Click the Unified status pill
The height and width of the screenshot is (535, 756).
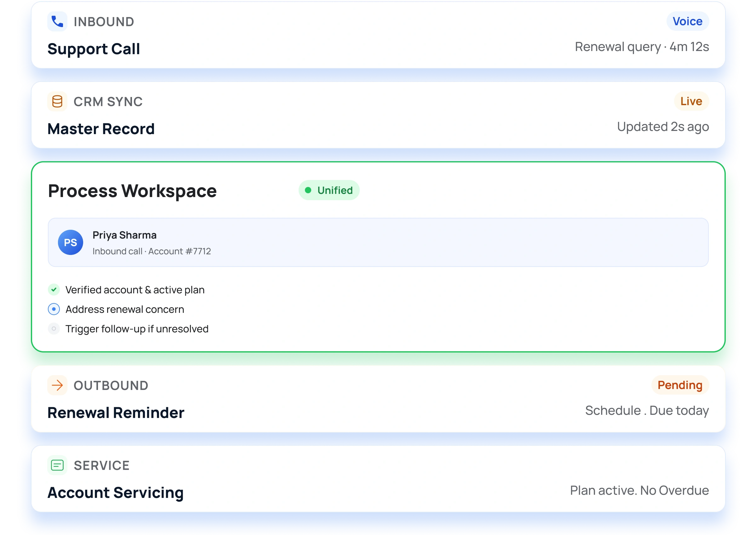pyautogui.click(x=329, y=190)
